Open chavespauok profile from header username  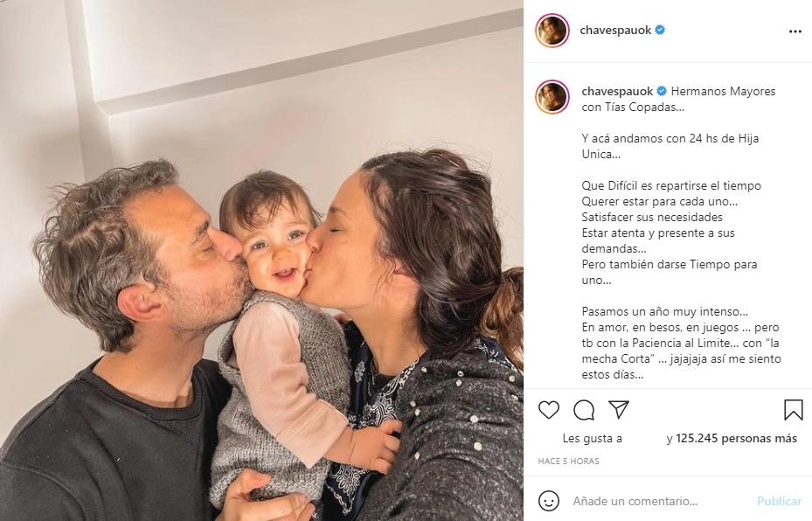click(615, 30)
